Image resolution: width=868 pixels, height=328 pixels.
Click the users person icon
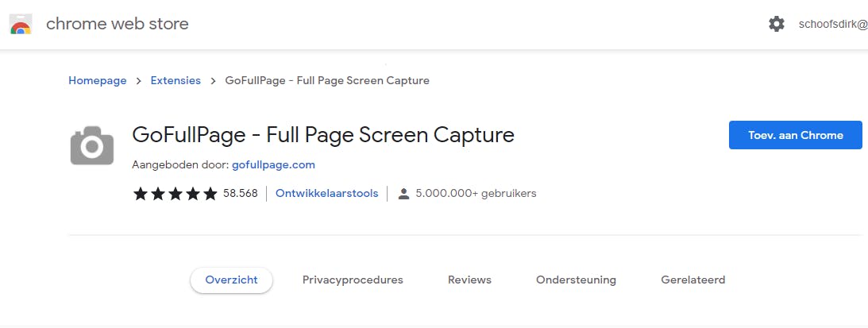[x=403, y=193]
